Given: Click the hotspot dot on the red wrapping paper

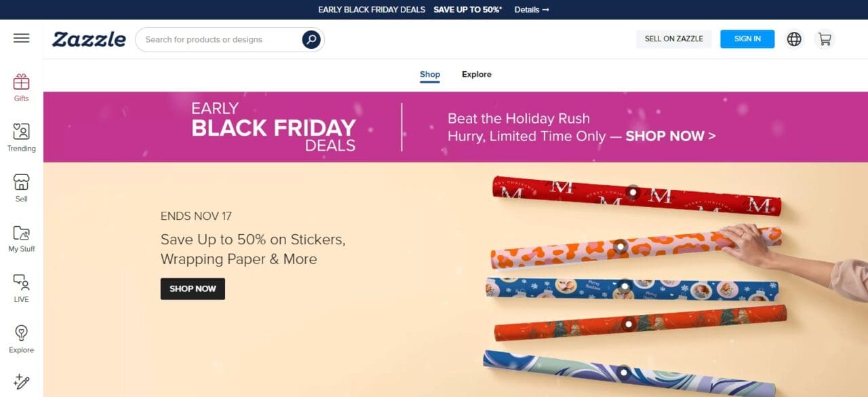Looking at the screenshot, I should 633,192.
